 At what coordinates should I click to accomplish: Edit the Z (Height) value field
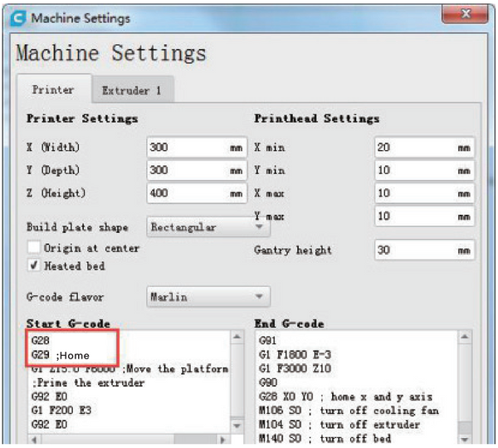tap(195, 193)
